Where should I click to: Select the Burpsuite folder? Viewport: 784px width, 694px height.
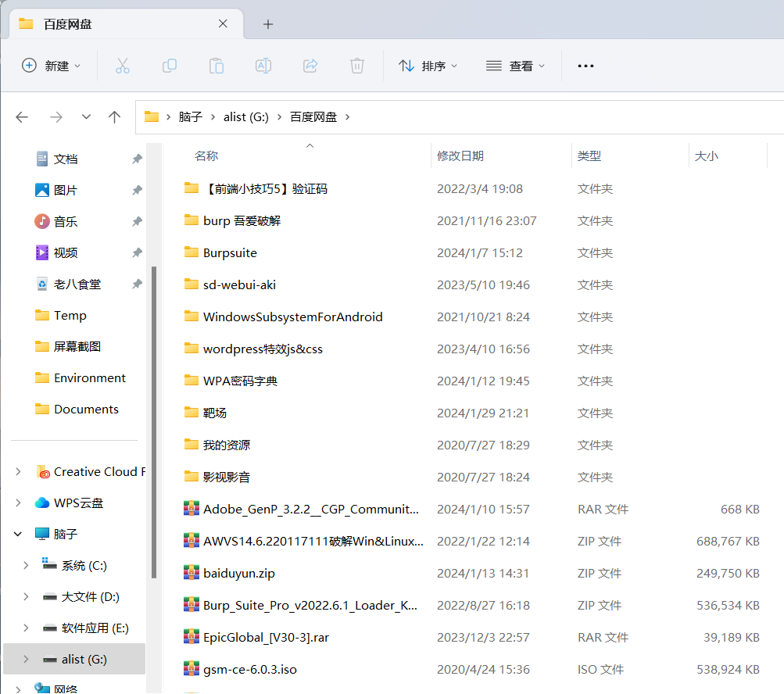click(230, 252)
